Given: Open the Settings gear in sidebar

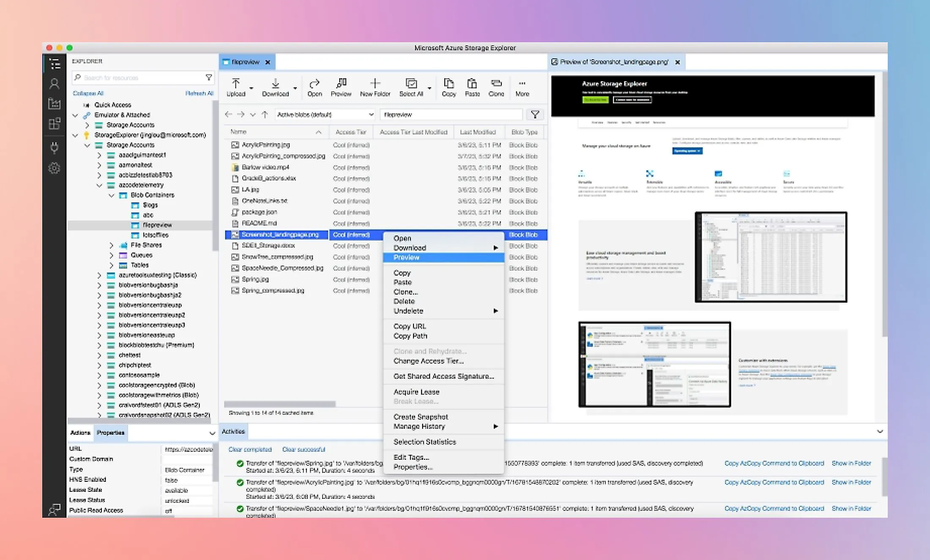Looking at the screenshot, I should [55, 168].
